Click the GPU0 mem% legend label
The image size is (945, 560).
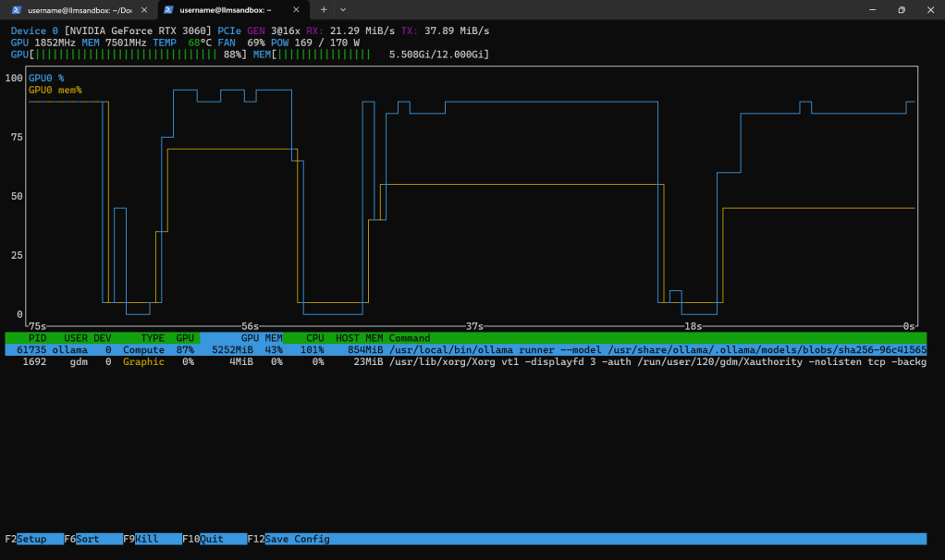pyautogui.click(x=55, y=91)
